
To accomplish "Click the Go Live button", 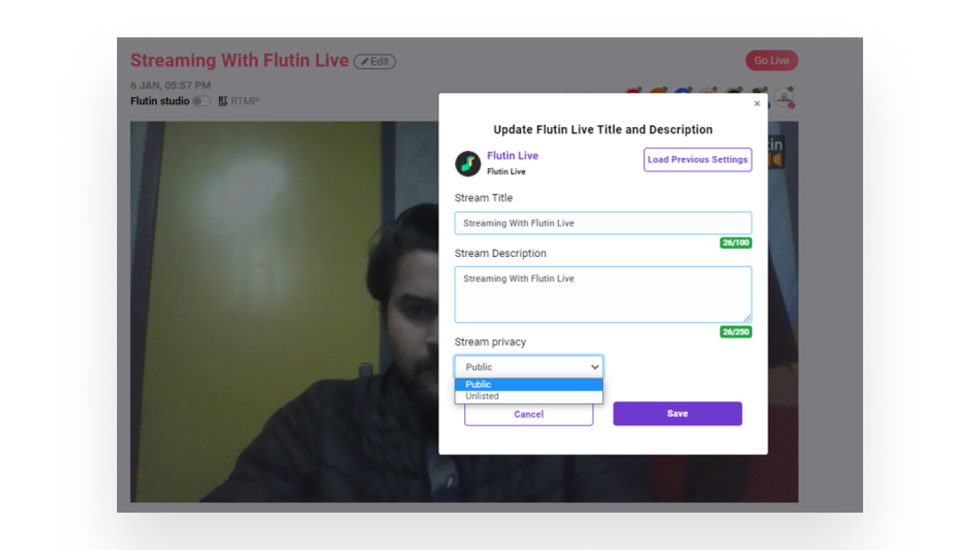I will point(772,61).
